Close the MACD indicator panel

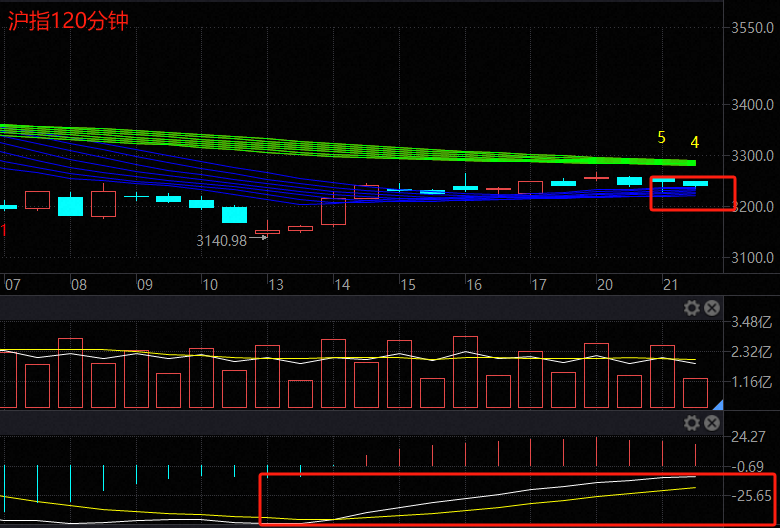[x=712, y=423]
